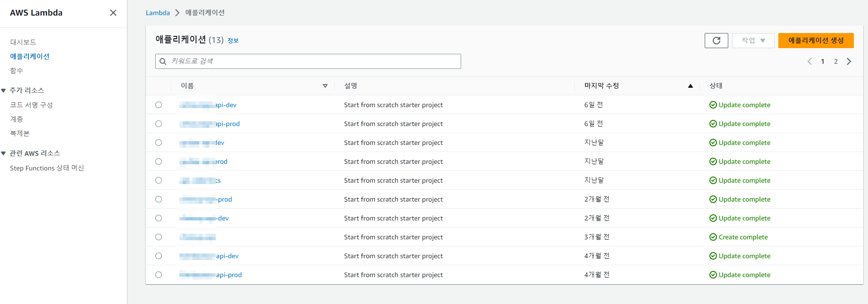Select radio for row ending in rod, 지난달

(159, 161)
